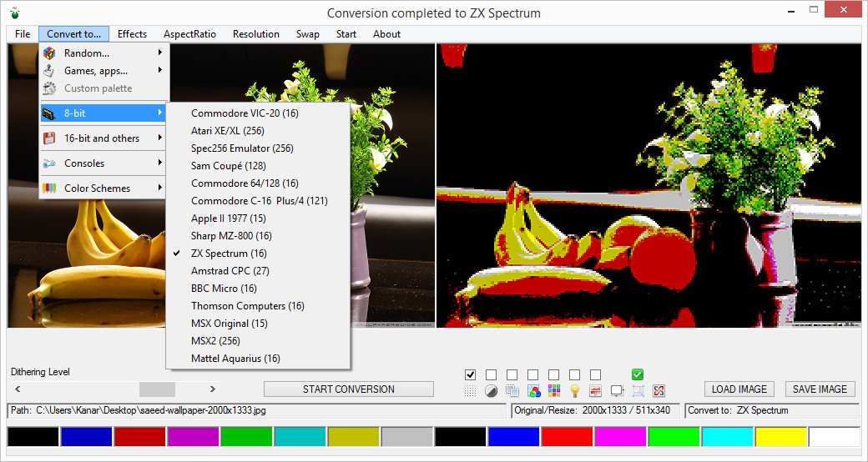Expand the Random... submenu
Image resolution: width=868 pixels, height=462 pixels.
tap(104, 53)
